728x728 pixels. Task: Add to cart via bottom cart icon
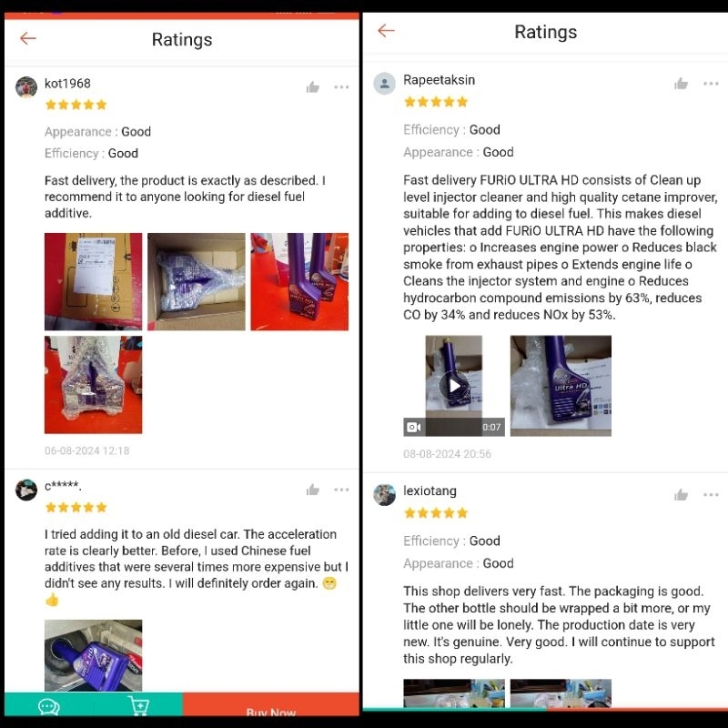(138, 706)
